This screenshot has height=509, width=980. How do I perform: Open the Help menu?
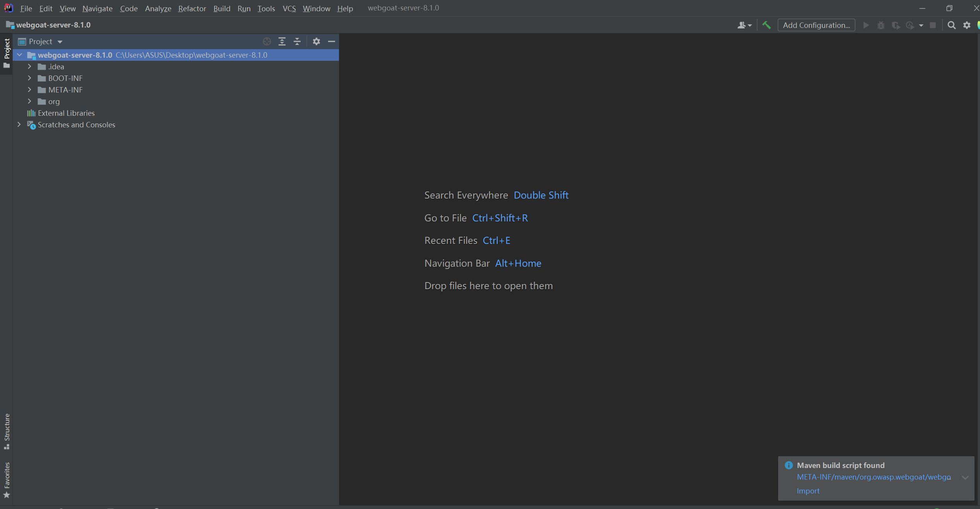tap(345, 8)
